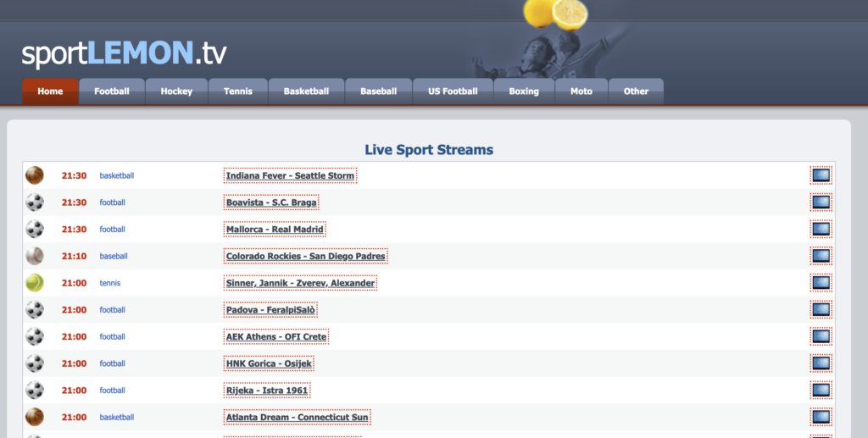
Task: Open Boavista - S.C. Braga match link
Action: (271, 202)
